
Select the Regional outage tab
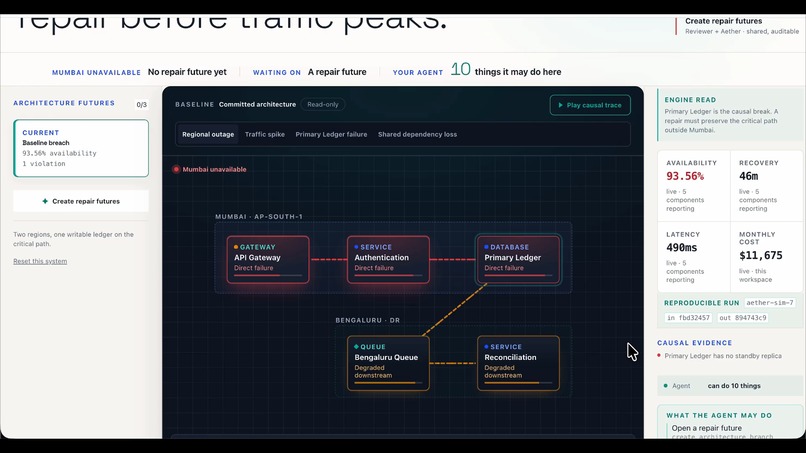(x=208, y=134)
